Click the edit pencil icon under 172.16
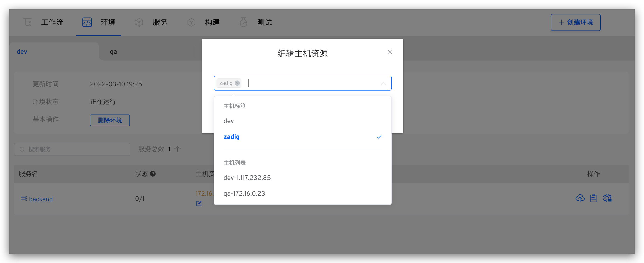 tap(199, 203)
